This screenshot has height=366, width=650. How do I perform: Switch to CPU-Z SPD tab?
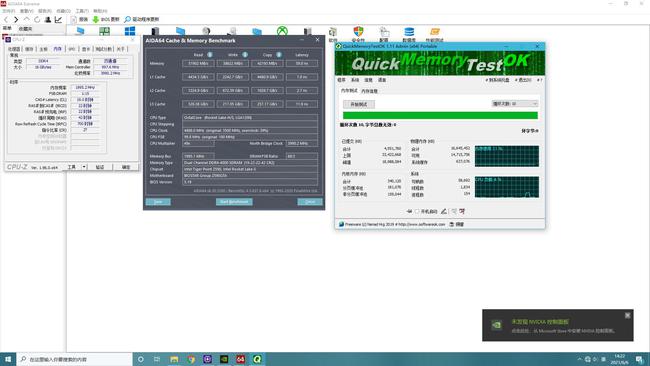72,49
